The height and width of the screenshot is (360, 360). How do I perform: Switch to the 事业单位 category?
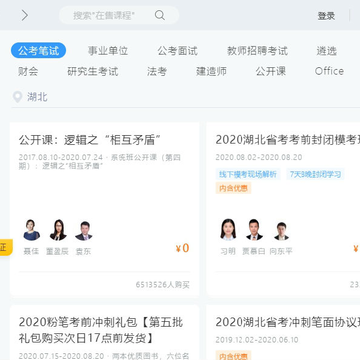108,51
